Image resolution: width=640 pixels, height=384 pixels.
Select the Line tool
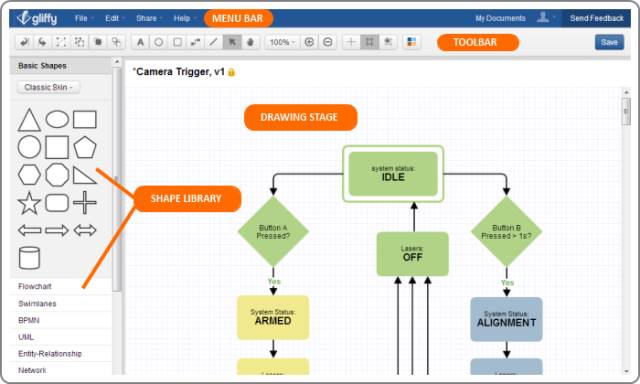pyautogui.click(x=213, y=42)
